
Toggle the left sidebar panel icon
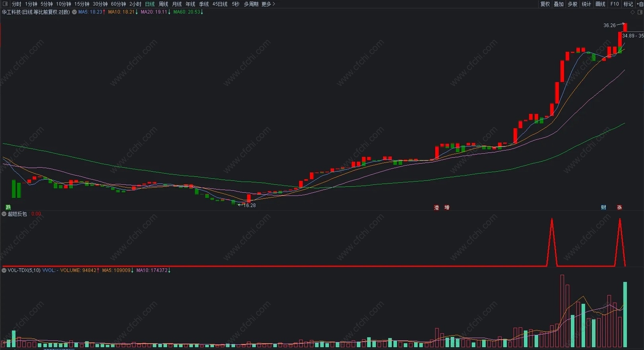coord(5,4)
